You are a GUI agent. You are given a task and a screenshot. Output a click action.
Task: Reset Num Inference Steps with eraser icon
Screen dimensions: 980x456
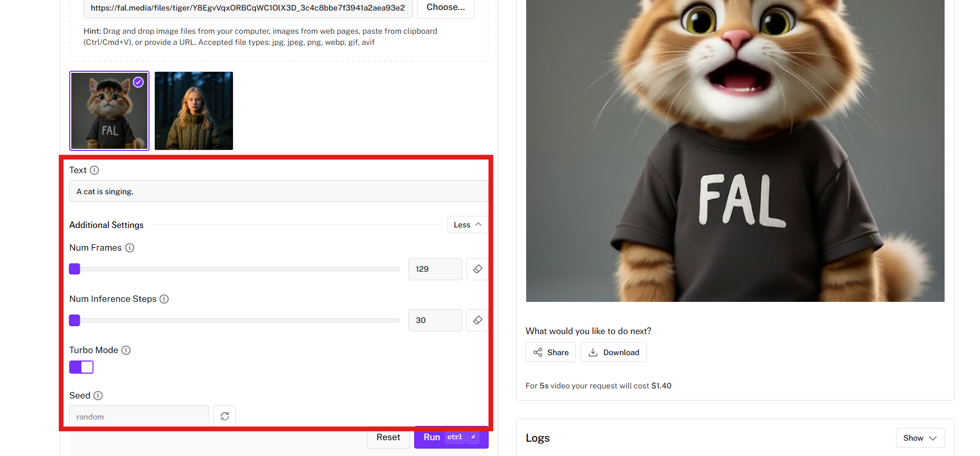pos(478,320)
